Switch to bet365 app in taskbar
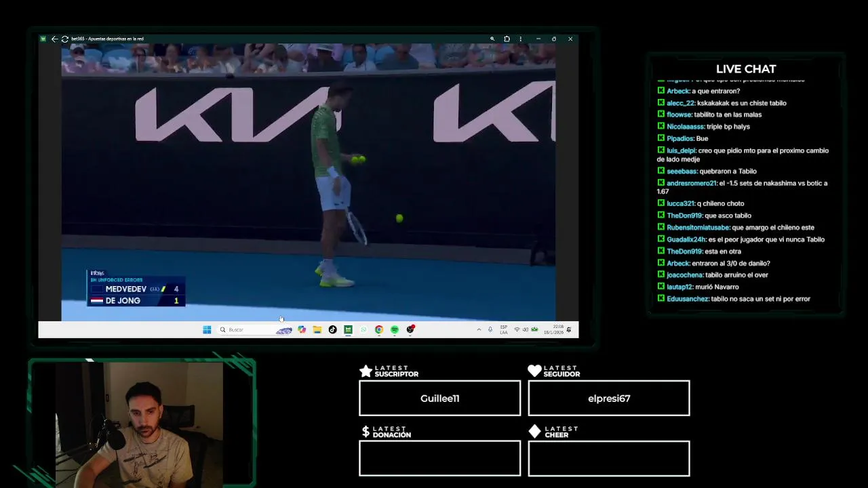Screen dimensions: 868x488 [x=348, y=329]
